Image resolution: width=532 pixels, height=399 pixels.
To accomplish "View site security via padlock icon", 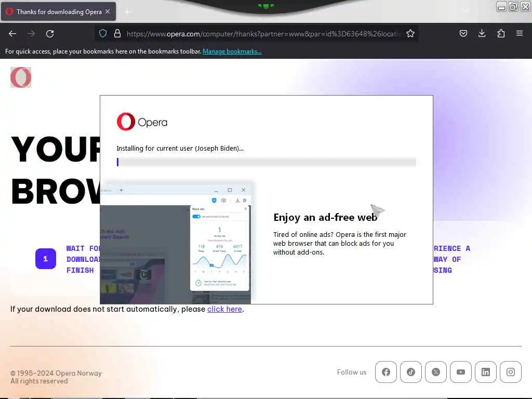I will click(117, 33).
